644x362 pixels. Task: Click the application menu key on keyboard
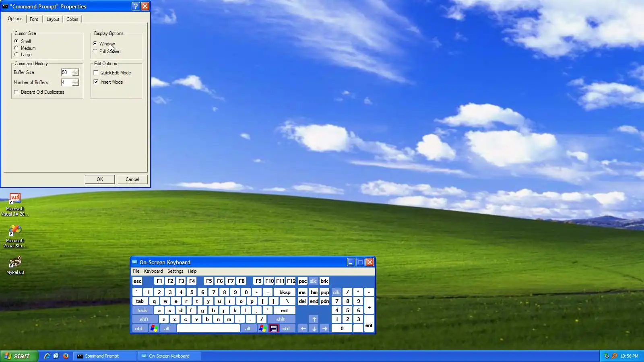(274, 329)
